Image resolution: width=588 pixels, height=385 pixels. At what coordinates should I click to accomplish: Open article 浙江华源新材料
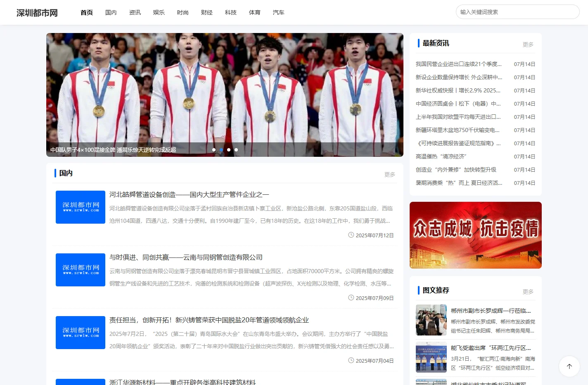(183, 382)
